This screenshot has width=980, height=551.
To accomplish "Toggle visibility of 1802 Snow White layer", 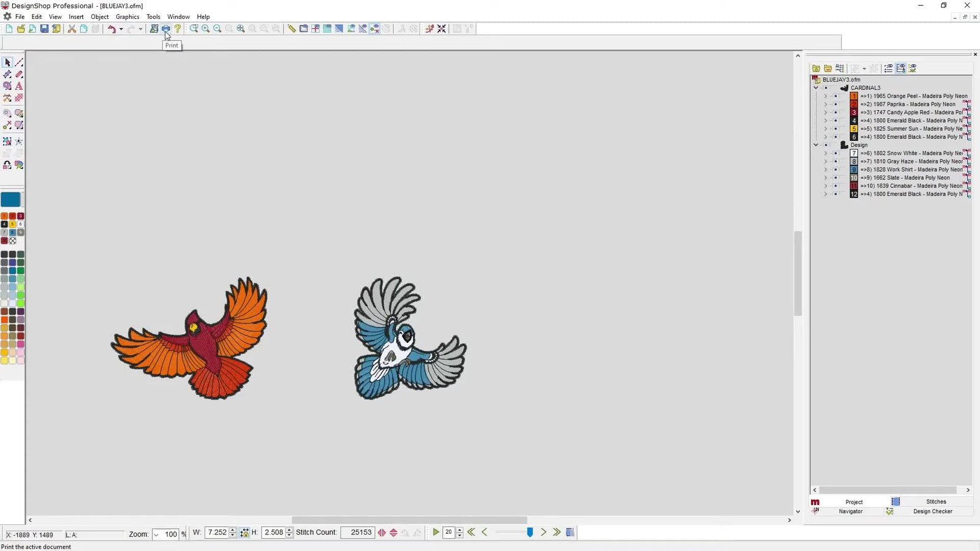I will pyautogui.click(x=835, y=153).
